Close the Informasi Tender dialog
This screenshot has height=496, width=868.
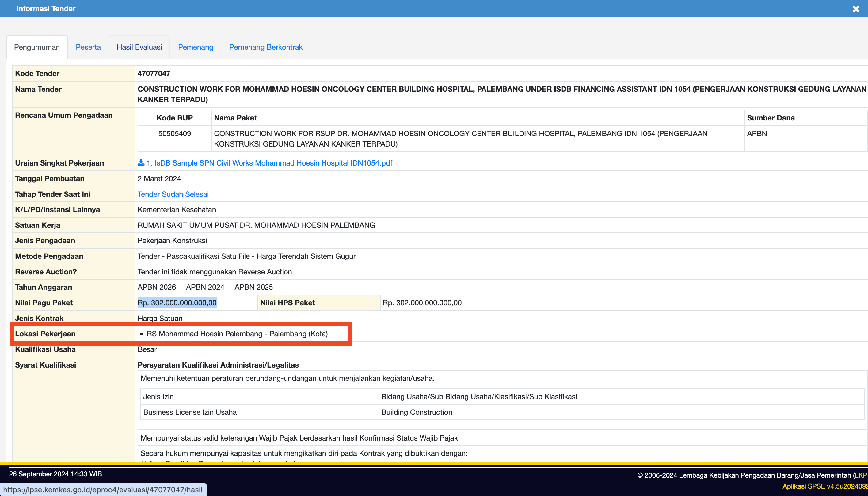856,9
